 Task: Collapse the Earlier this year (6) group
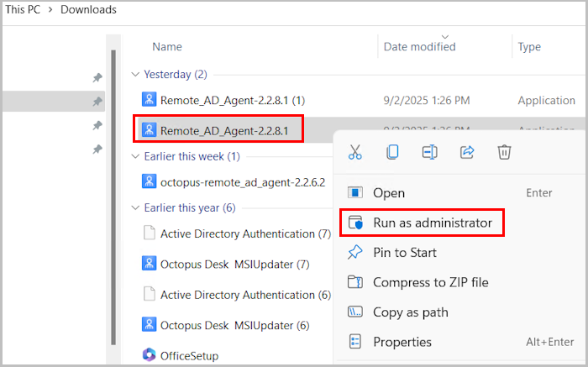pos(135,207)
